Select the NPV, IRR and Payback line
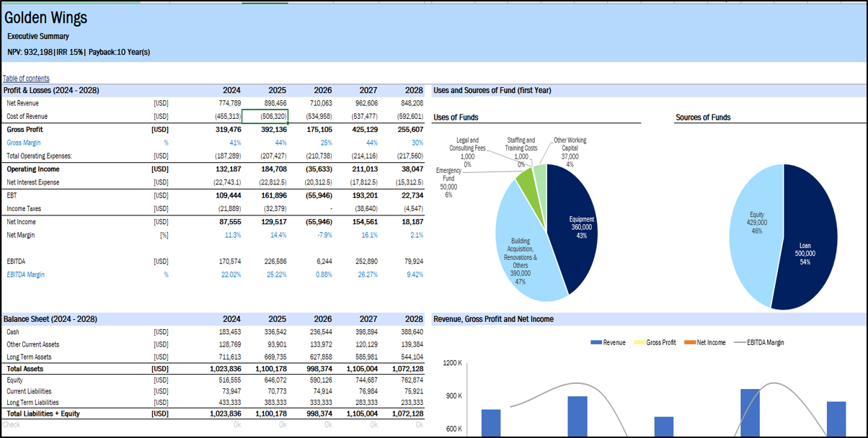Screen dimensions: 868x438 point(79,52)
